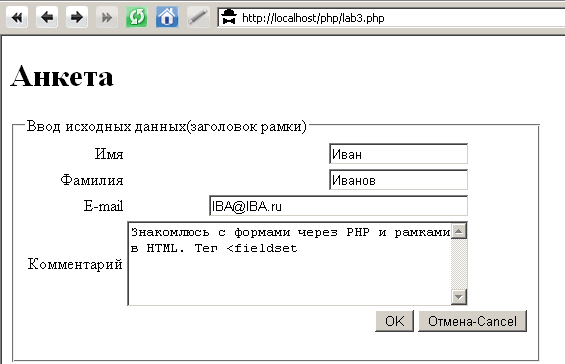Click the hat-and-mustache icon in the address bar
This screenshot has height=364, width=565.
point(229,17)
